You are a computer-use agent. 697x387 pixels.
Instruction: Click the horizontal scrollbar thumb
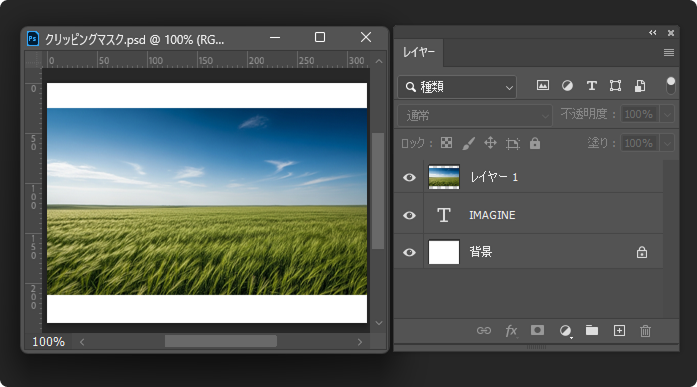pos(220,341)
